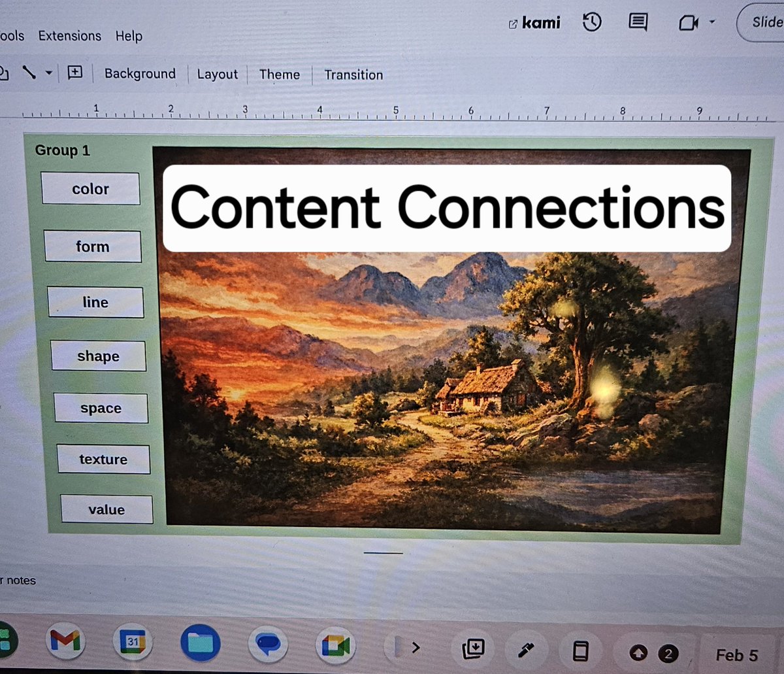Open the Files app on shelf
Screen dimensions: 784x674
coord(200,644)
